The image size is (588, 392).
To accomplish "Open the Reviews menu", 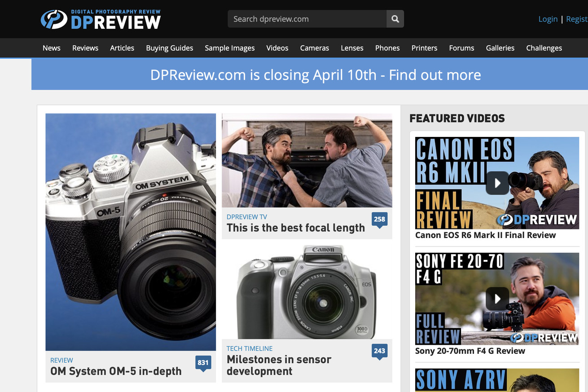I will (85, 48).
